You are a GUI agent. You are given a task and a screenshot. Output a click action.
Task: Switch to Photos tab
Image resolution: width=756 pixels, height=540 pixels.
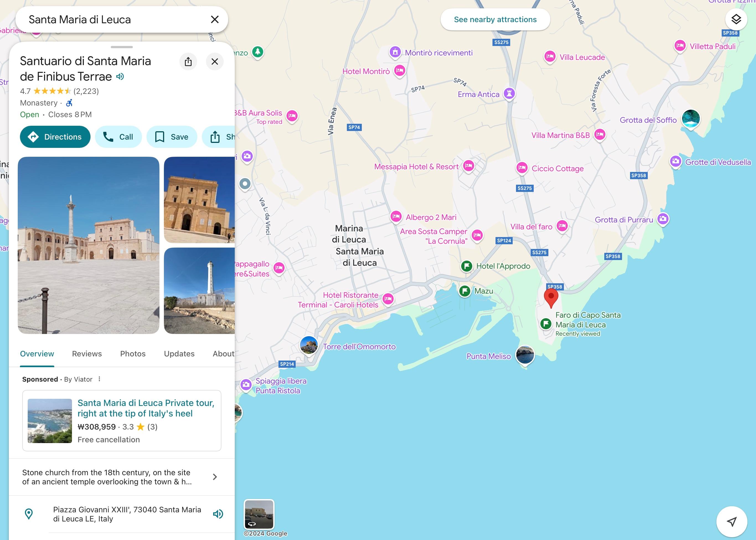tap(133, 354)
